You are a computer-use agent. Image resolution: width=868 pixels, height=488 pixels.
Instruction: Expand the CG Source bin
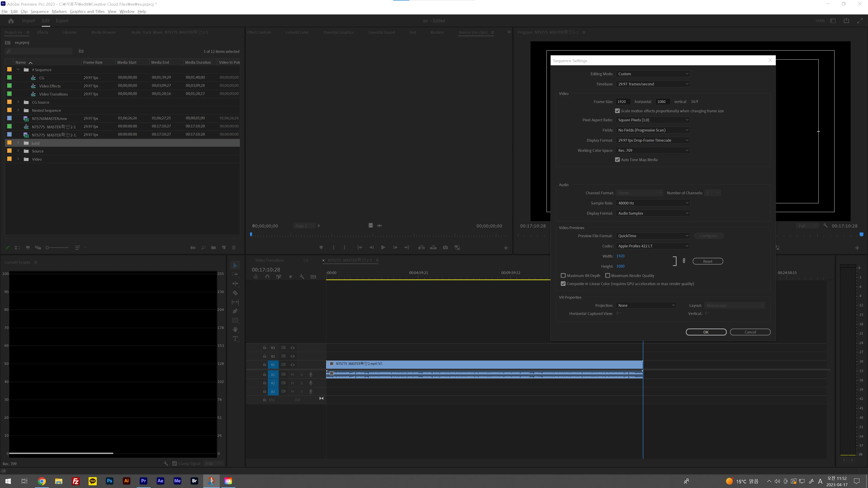[x=18, y=102]
